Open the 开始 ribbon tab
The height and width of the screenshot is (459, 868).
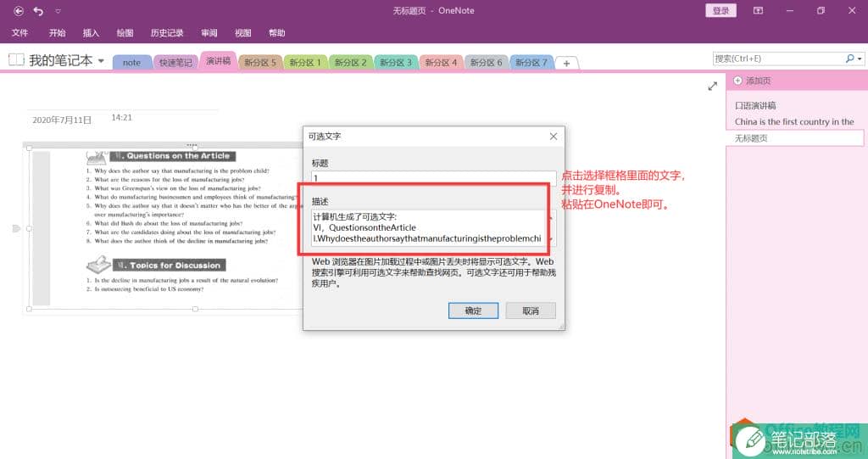coord(57,33)
